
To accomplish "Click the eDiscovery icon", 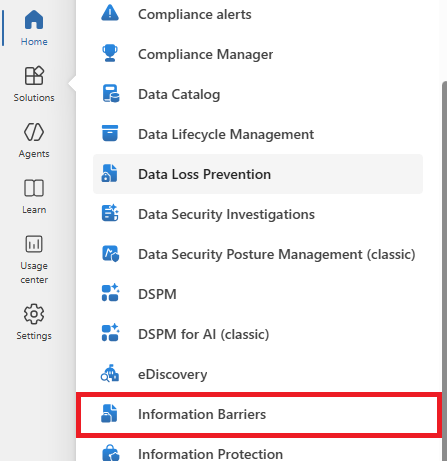I will tap(110, 373).
